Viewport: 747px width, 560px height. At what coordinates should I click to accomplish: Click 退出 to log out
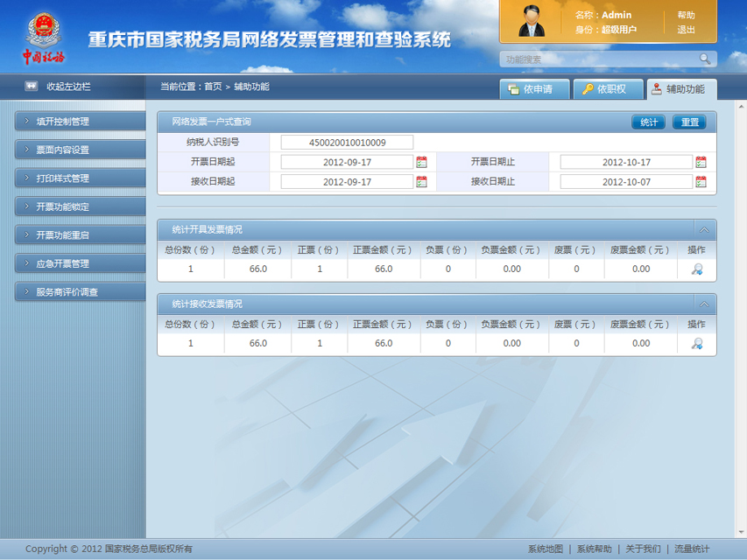(x=686, y=30)
